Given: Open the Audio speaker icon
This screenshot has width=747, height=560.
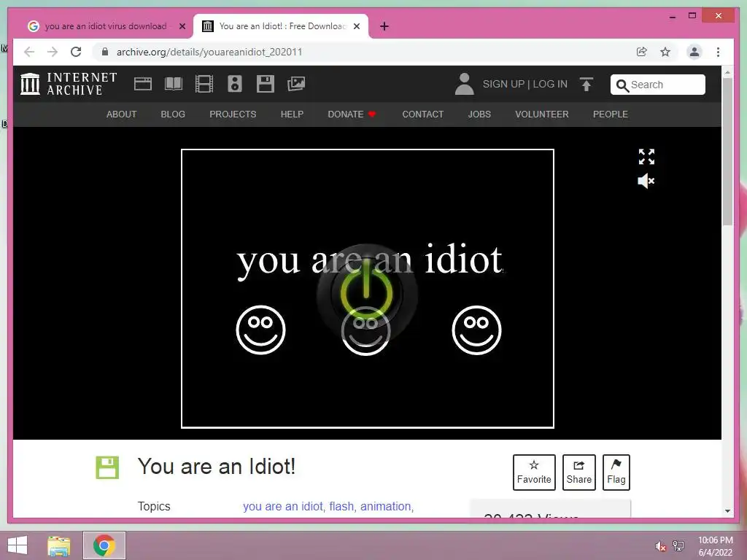Looking at the screenshot, I should coord(234,84).
